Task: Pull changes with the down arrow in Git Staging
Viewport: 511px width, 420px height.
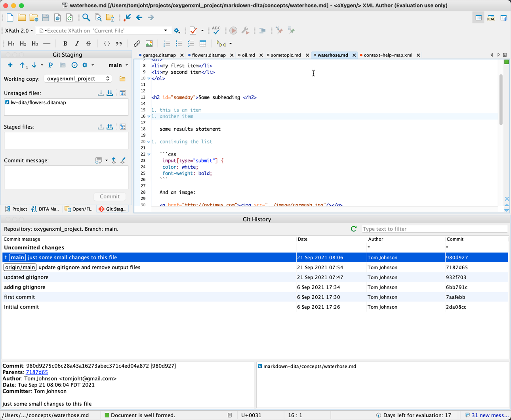Action: (34, 65)
